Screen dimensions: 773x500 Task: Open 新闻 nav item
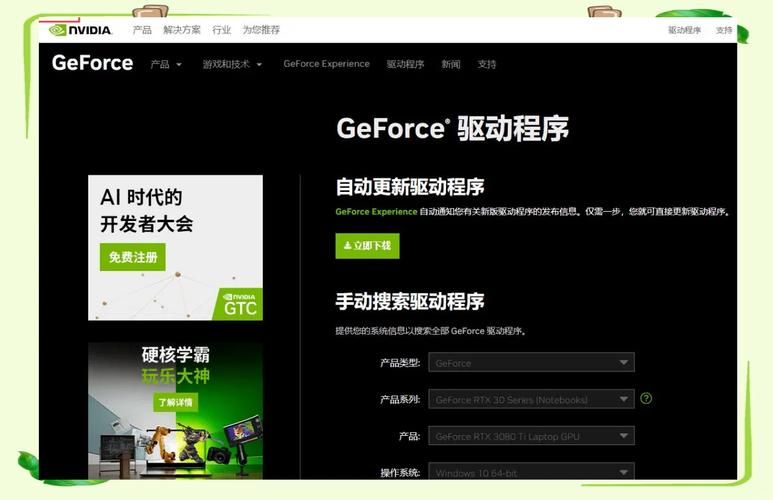pos(451,64)
